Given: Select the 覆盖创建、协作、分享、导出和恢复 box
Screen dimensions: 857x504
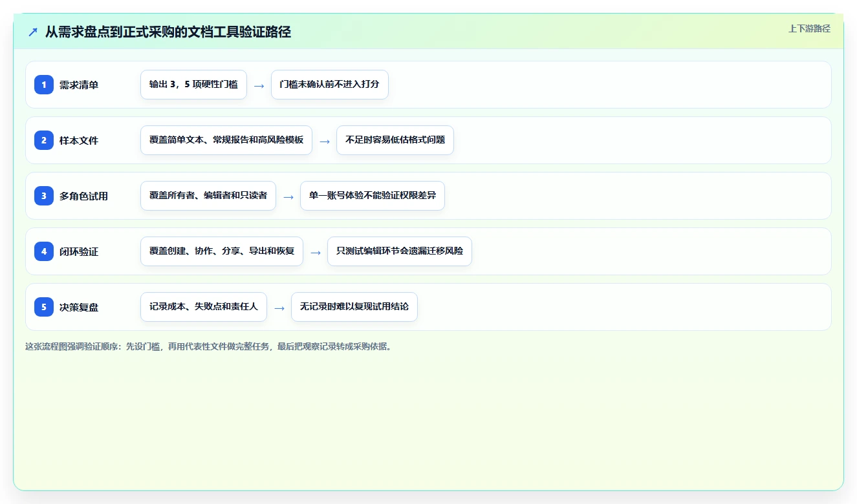Looking at the screenshot, I should 222,251.
